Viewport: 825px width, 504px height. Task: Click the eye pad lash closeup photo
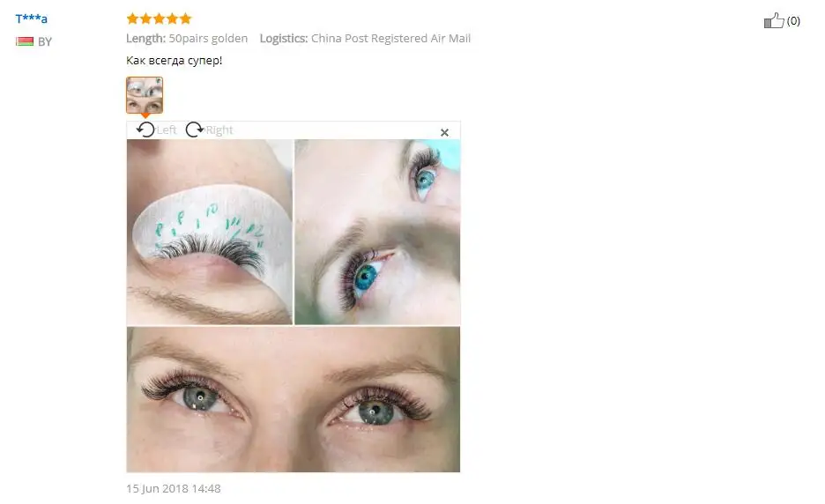point(210,232)
